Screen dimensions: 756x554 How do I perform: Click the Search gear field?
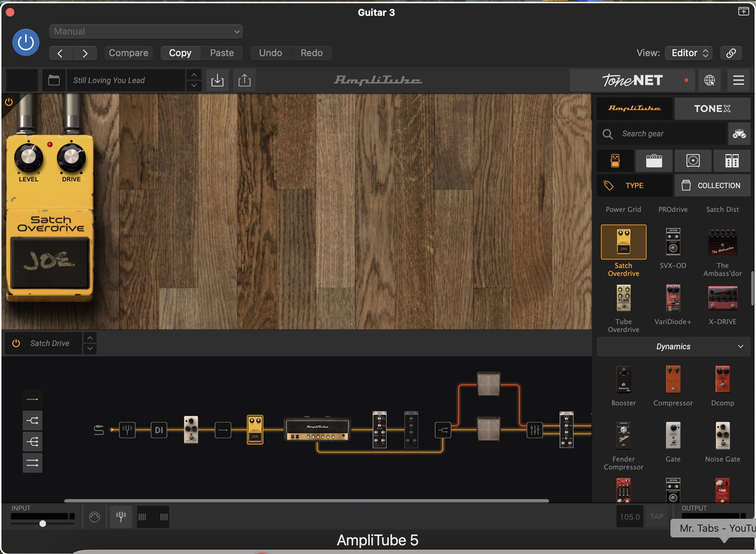tap(661, 134)
